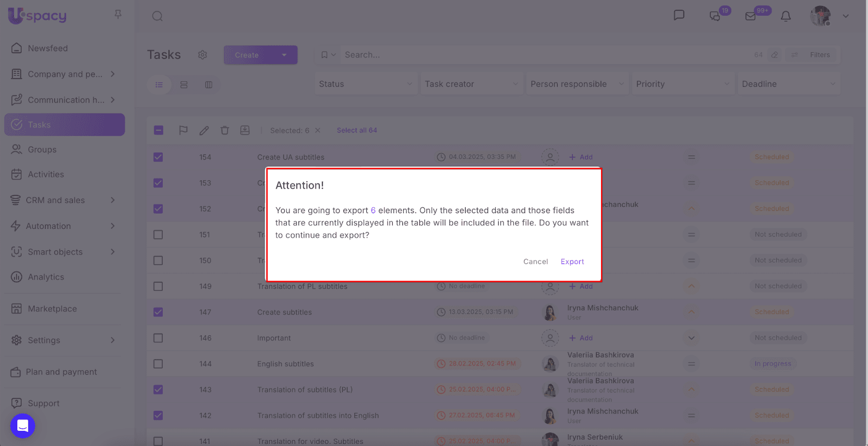
Task: Cancel the export dialog
Action: pyautogui.click(x=535, y=262)
